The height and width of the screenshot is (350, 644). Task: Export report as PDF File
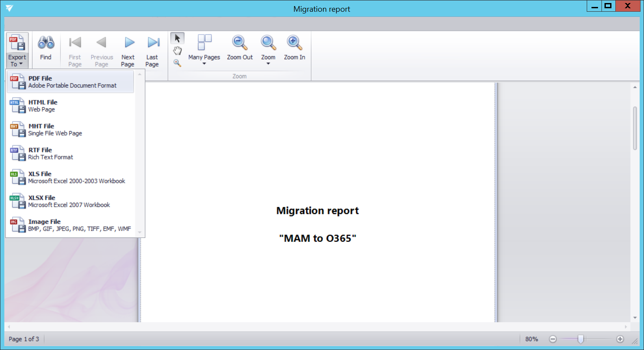point(70,82)
